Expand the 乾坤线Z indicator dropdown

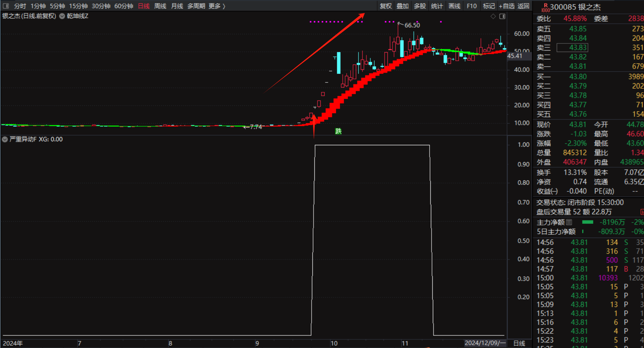(x=62, y=16)
